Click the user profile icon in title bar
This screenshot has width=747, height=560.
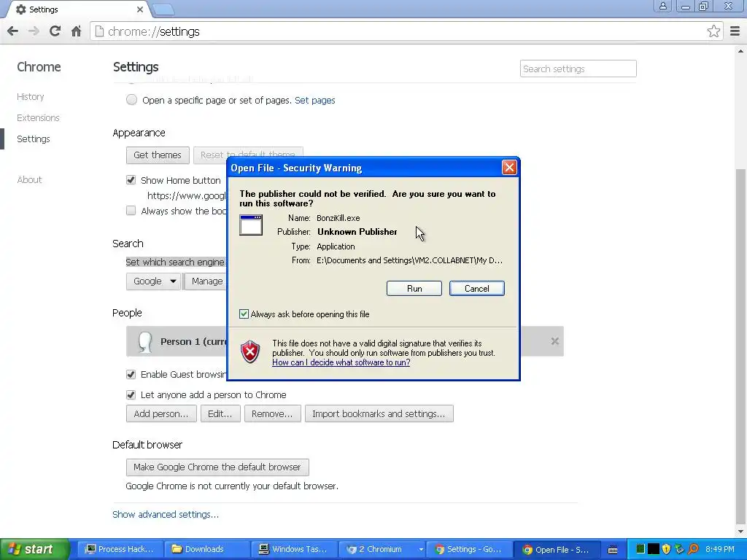(662, 6)
